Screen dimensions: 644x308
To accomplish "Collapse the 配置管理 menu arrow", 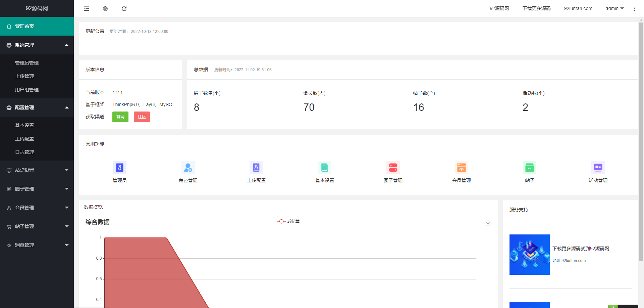I will [x=67, y=107].
